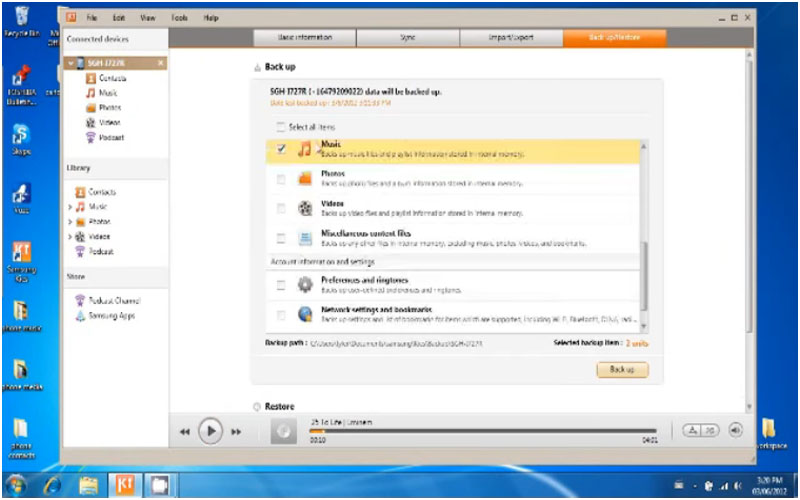Skip to the next track
The height and width of the screenshot is (500, 800).
[x=236, y=432]
